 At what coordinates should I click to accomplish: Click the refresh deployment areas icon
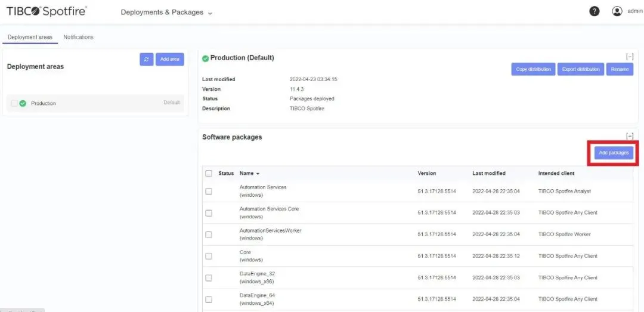pyautogui.click(x=147, y=59)
